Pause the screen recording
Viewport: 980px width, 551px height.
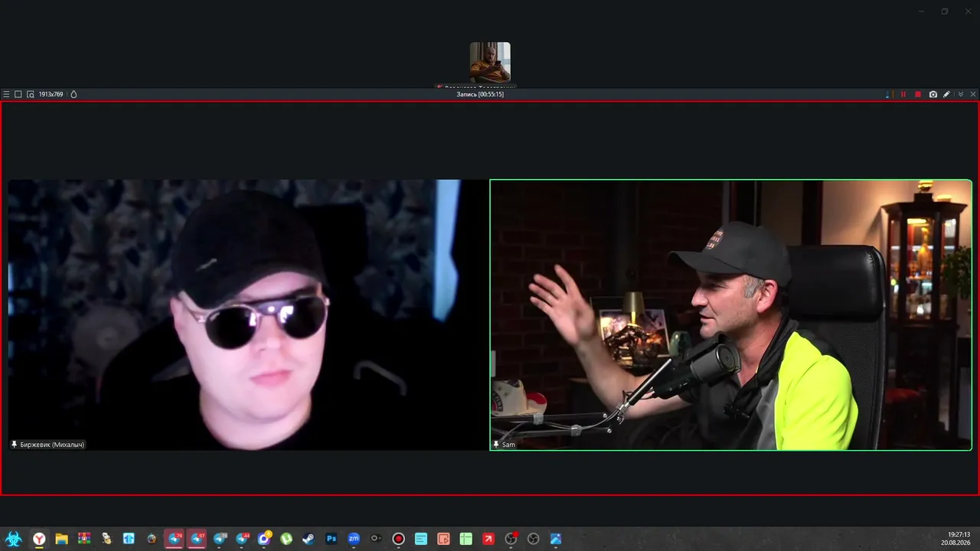coord(903,94)
